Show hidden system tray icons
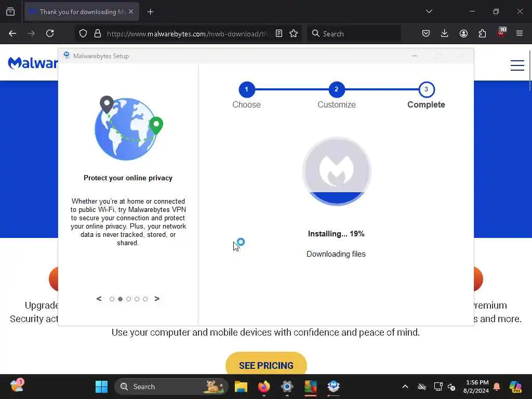 405,387
